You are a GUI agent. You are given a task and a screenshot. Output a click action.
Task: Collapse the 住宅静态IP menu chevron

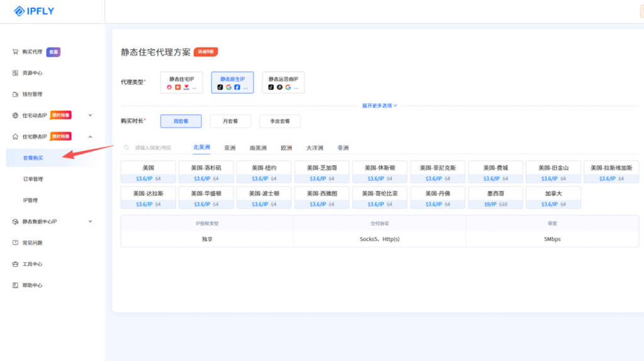pos(91,136)
